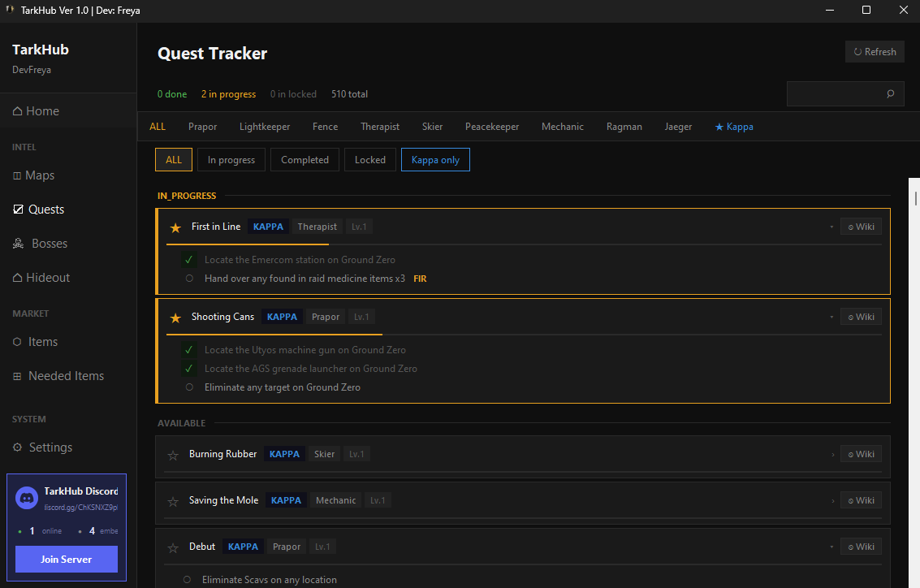The image size is (920, 588).
Task: Select the ALL trader tab
Action: pyautogui.click(x=158, y=126)
